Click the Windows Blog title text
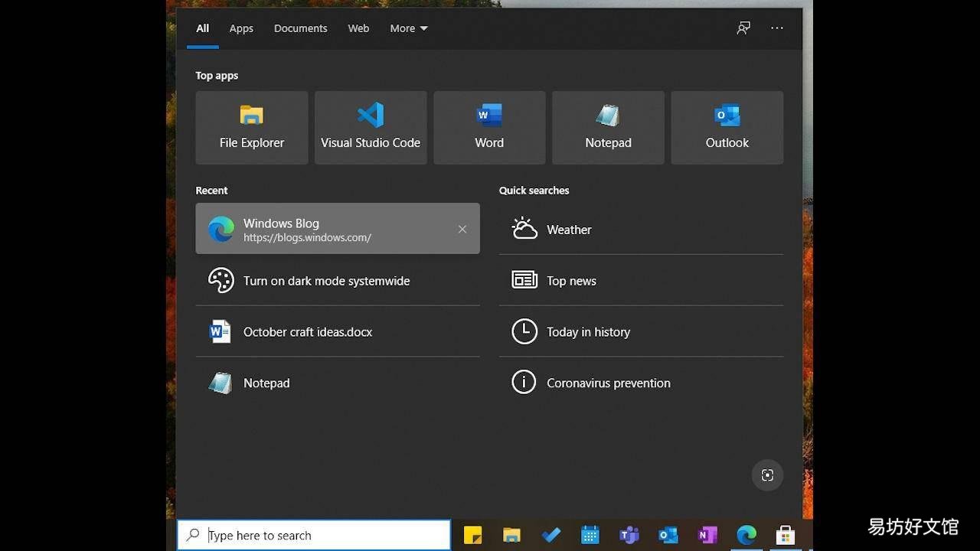The image size is (980, 551). click(281, 223)
